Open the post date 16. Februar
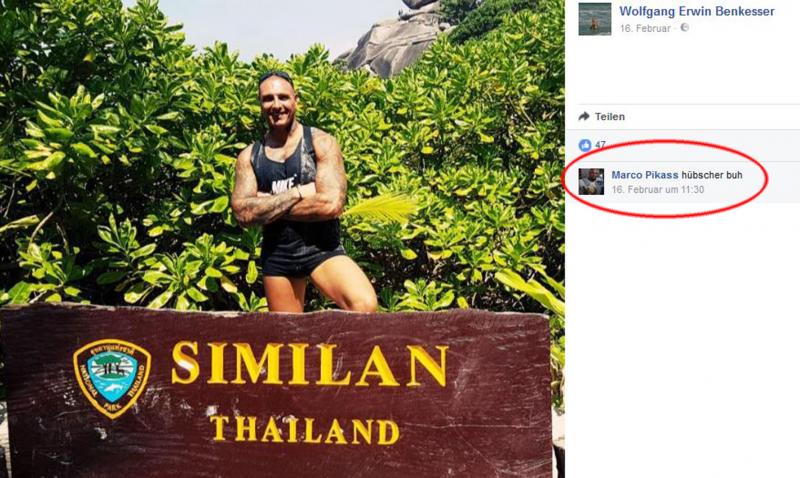Image resolution: width=800 pixels, height=478 pixels. pos(645,29)
